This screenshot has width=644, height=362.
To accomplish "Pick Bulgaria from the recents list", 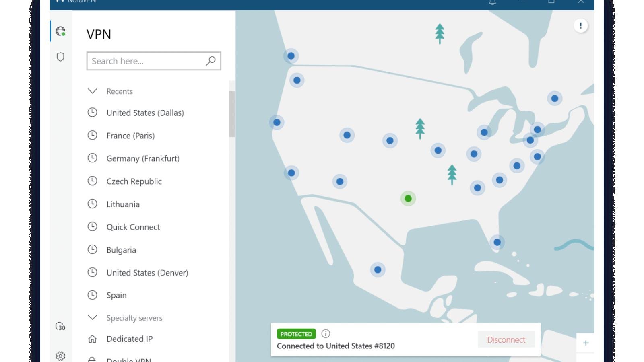I will 121,250.
